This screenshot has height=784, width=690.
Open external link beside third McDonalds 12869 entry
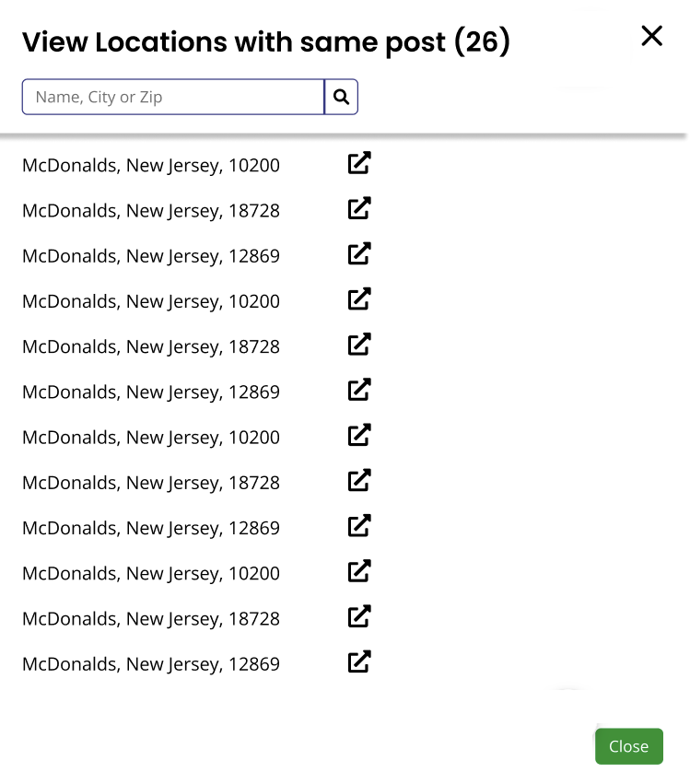[358, 253]
